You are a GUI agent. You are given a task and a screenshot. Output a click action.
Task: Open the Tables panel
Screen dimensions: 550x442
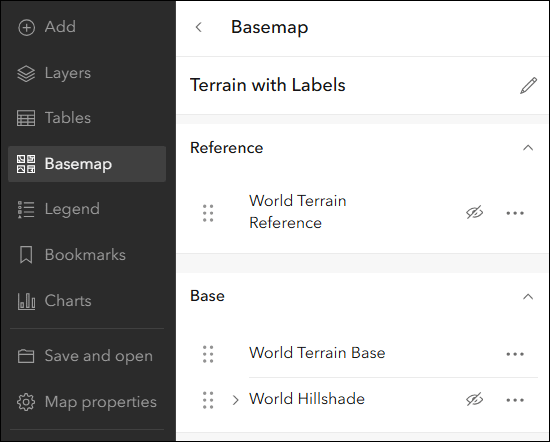click(87, 118)
